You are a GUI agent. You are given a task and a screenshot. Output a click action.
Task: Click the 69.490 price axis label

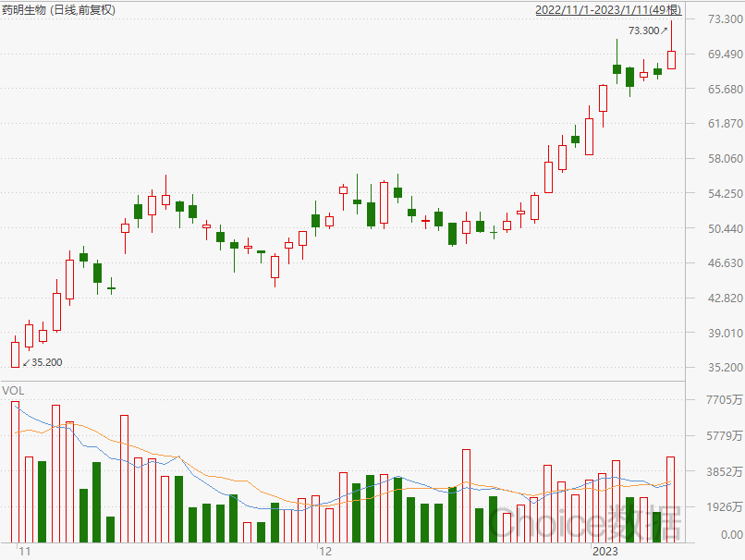725,55
